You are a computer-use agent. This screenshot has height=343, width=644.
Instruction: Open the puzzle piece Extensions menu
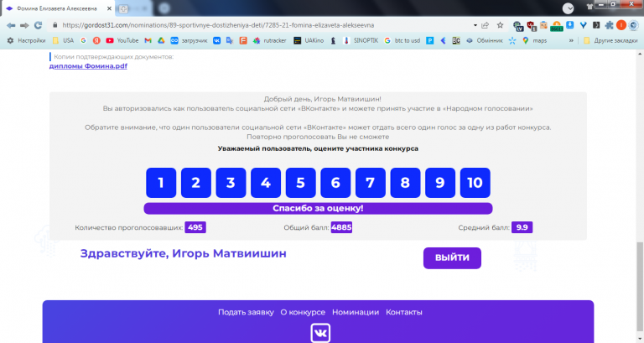[x=609, y=25]
